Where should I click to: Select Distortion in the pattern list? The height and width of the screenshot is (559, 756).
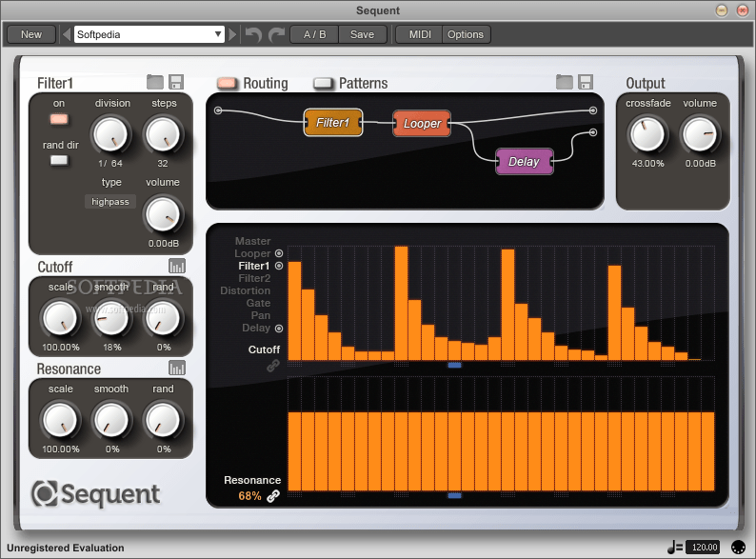pyautogui.click(x=246, y=290)
